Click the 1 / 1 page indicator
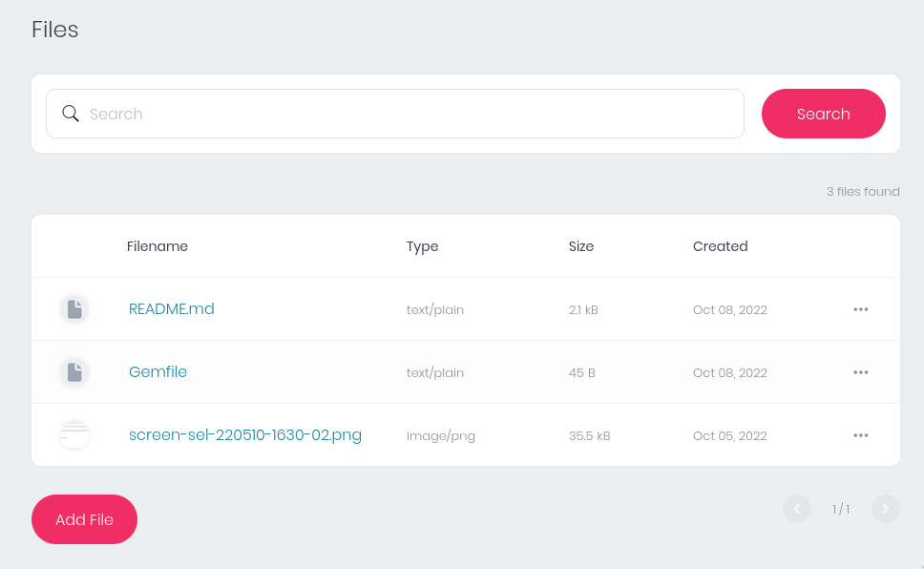 click(x=841, y=509)
